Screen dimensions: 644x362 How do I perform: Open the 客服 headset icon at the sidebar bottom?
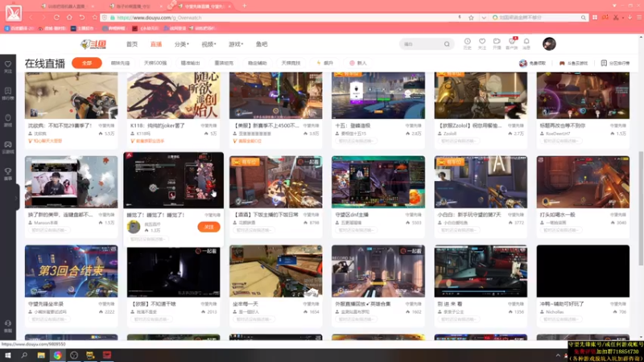pos(8,327)
